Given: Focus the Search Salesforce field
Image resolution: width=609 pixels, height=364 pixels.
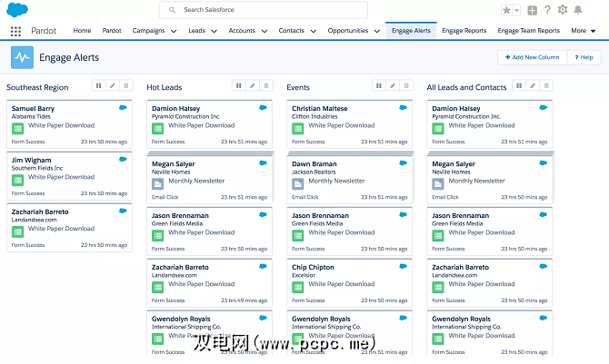Looking at the screenshot, I should [x=264, y=10].
